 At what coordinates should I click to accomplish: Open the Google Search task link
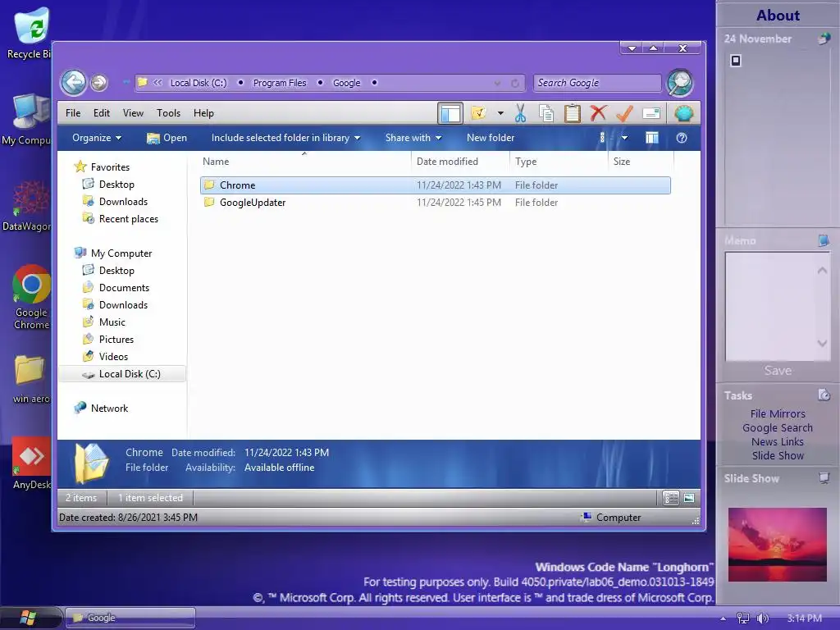778,427
